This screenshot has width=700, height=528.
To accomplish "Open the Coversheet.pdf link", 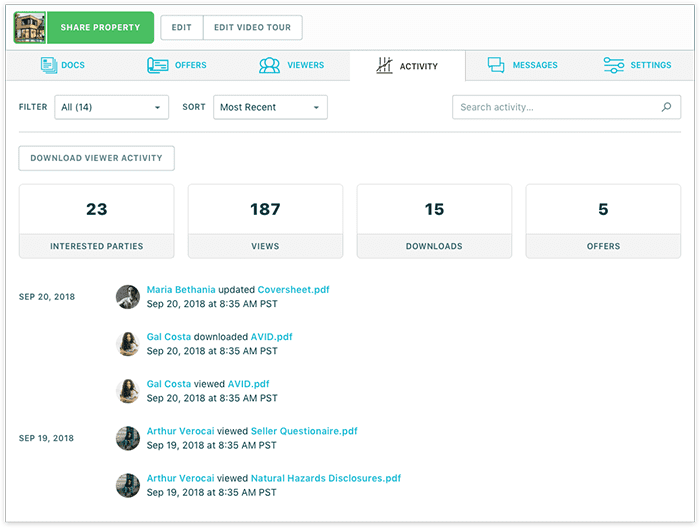I will point(293,290).
